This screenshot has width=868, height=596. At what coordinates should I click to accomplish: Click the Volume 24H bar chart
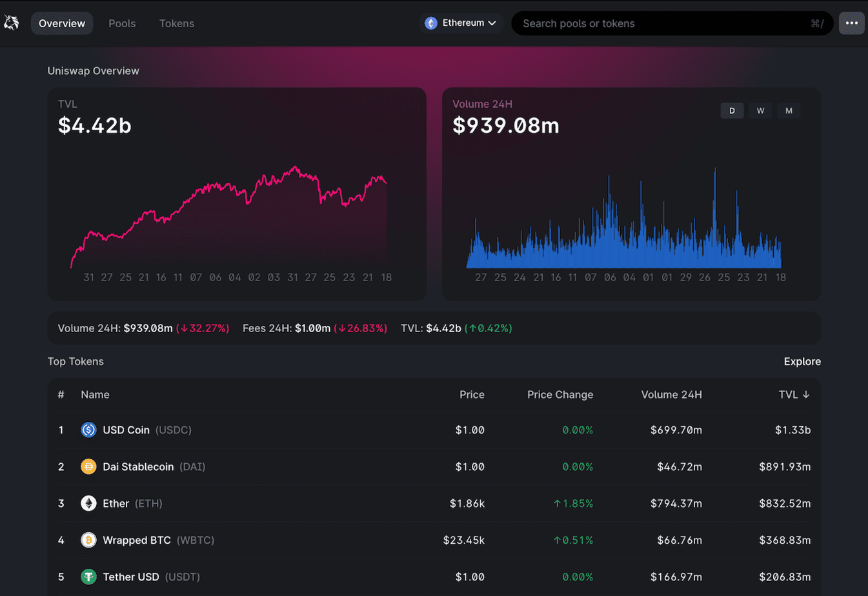pos(623,217)
